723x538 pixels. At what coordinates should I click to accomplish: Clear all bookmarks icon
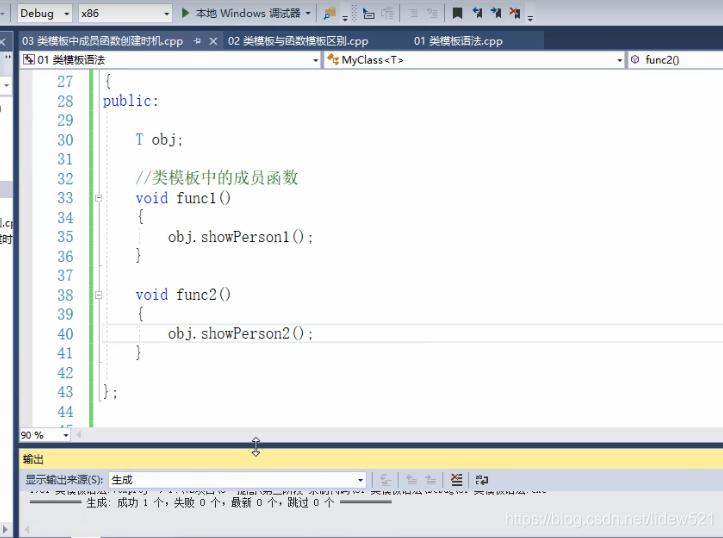click(515, 13)
